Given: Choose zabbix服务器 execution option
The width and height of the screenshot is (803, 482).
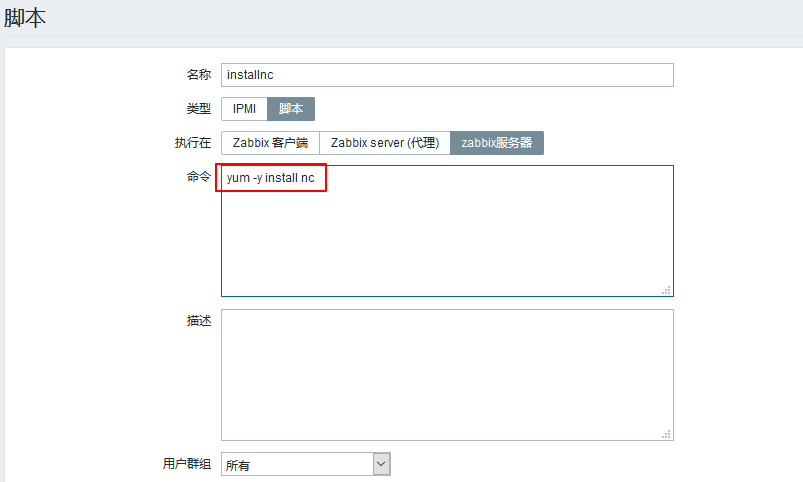Looking at the screenshot, I should coord(497,143).
